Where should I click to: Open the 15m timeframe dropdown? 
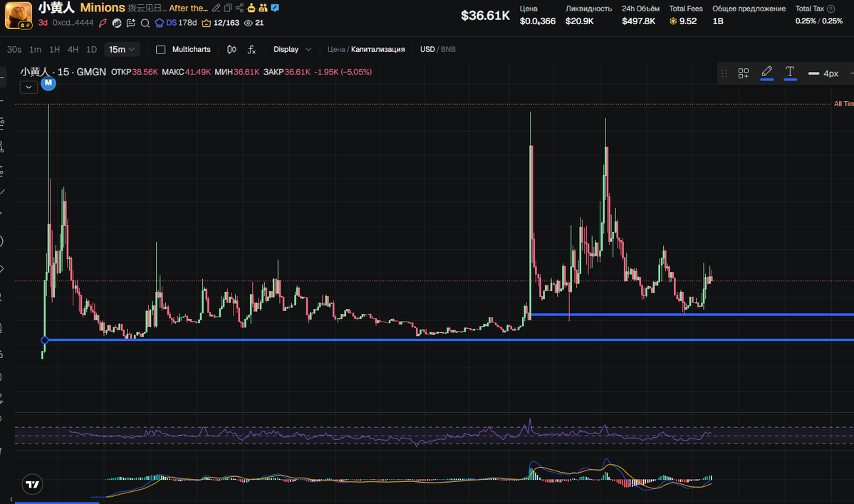tap(122, 50)
